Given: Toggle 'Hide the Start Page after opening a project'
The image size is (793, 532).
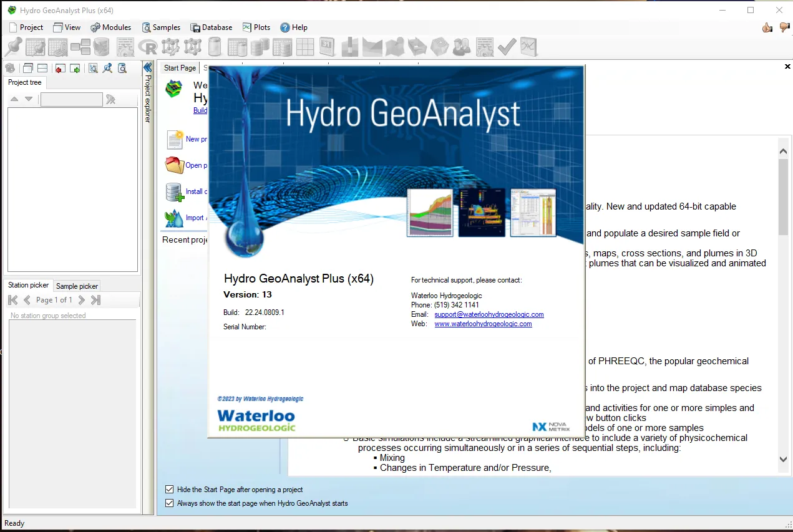Looking at the screenshot, I should (x=170, y=490).
